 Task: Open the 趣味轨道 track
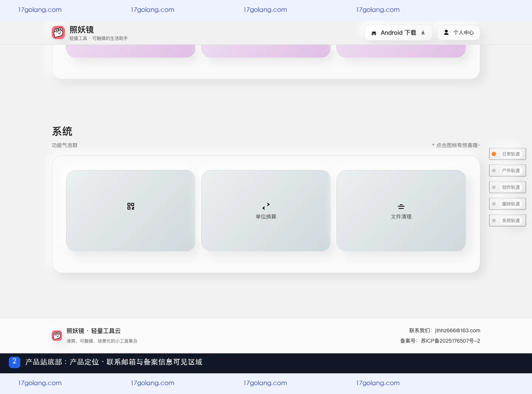click(x=508, y=204)
